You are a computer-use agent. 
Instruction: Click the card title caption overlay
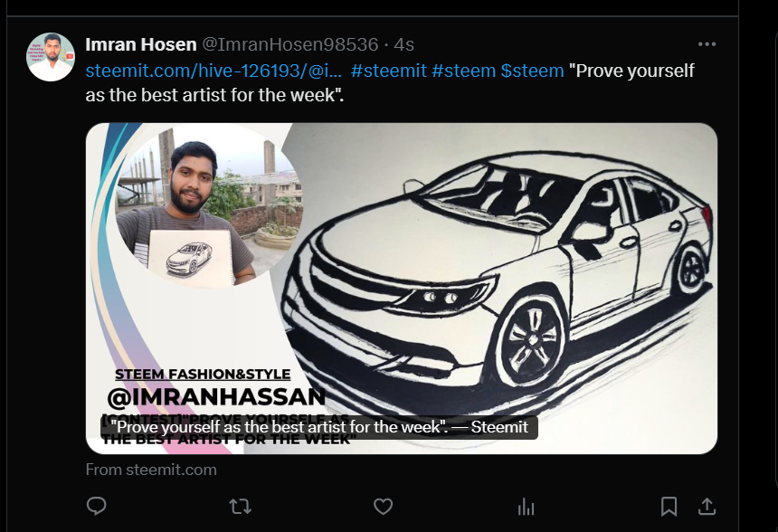(319, 427)
